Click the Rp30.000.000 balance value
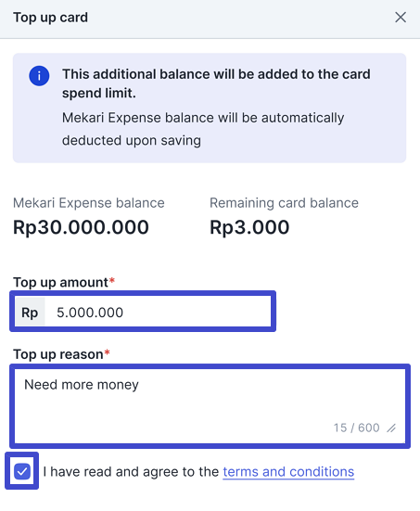The height and width of the screenshot is (511, 420). (x=81, y=227)
